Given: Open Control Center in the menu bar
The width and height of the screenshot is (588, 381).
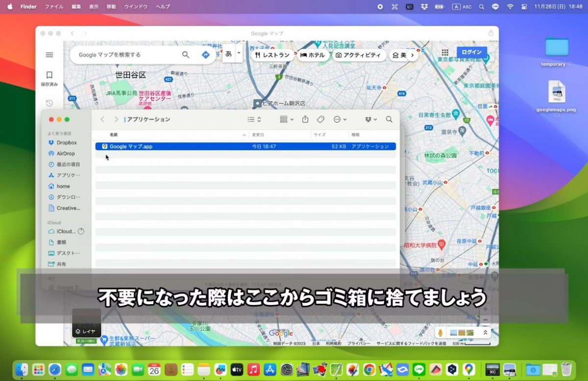Looking at the screenshot, I should coord(524,7).
